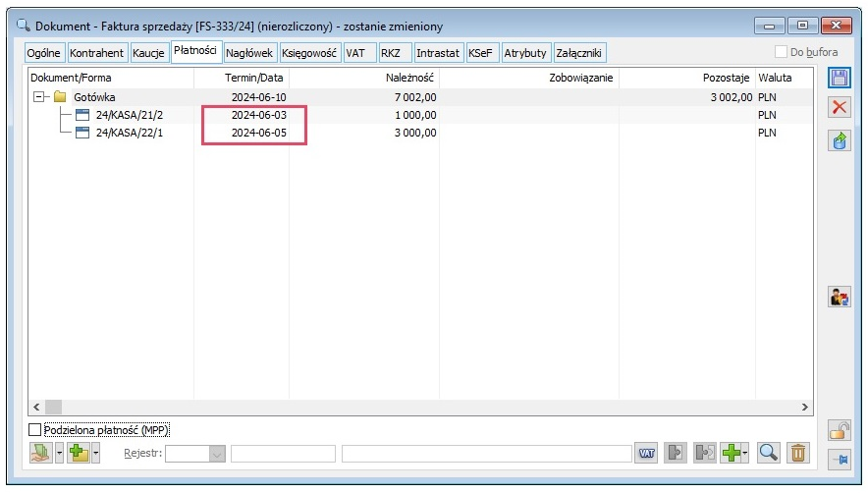This screenshot has width=868, height=493.
Task: Tick the Do bufora checkbox
Action: click(x=781, y=52)
